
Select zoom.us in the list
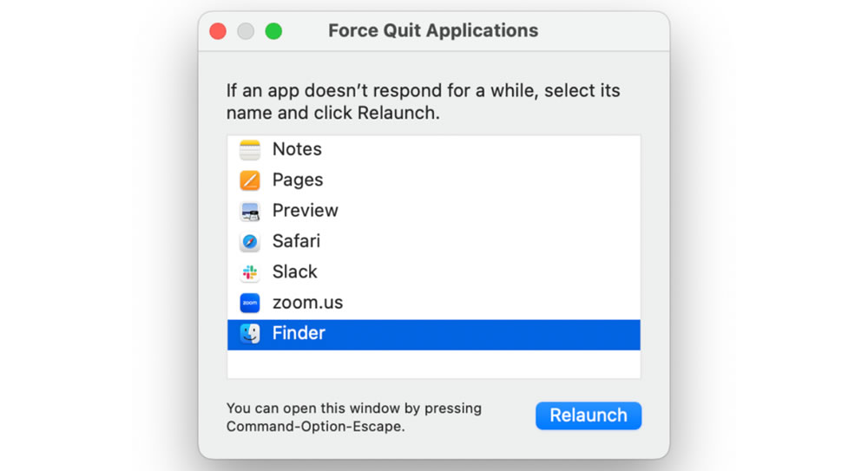tap(307, 303)
